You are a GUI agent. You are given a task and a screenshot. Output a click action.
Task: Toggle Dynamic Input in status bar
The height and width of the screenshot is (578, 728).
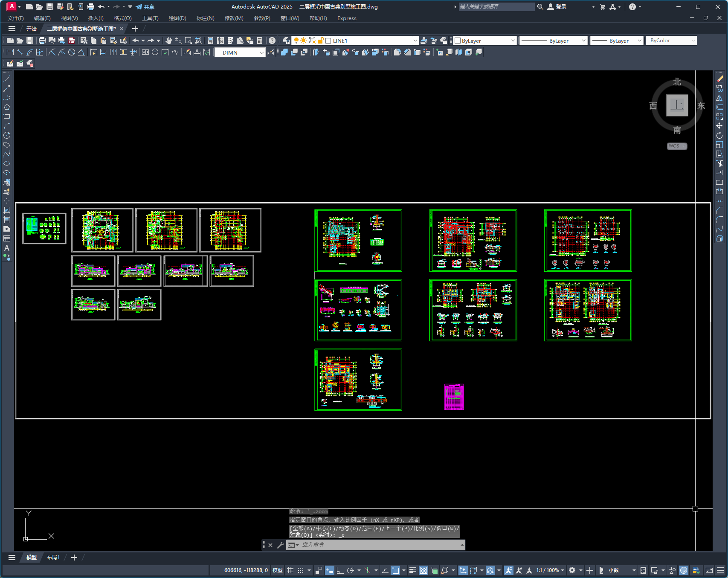point(330,570)
